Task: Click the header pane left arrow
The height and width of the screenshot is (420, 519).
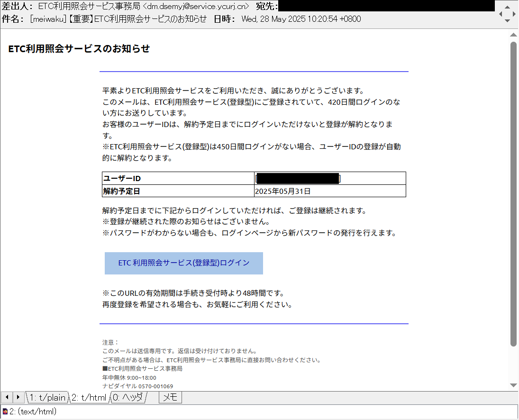Action: pyautogui.click(x=501, y=14)
